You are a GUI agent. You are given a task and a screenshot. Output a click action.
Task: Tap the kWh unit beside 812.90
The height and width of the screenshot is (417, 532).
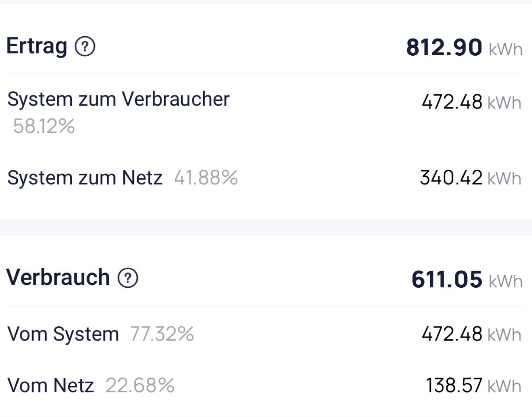(x=505, y=49)
